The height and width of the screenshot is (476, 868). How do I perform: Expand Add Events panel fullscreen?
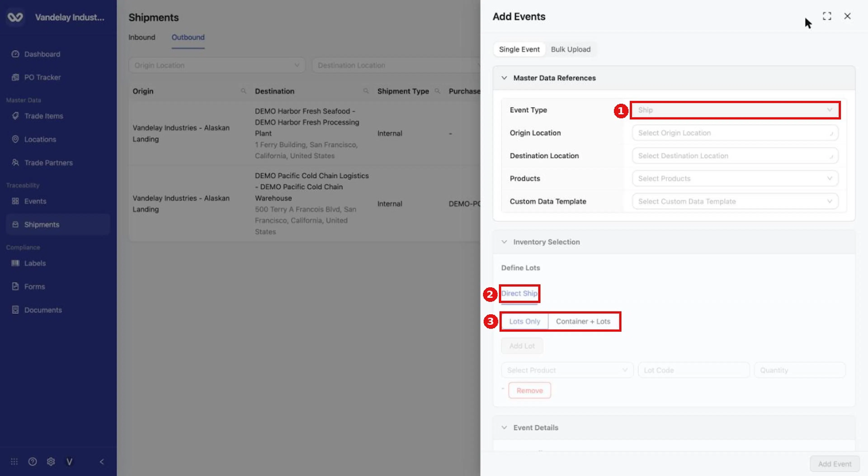(827, 16)
